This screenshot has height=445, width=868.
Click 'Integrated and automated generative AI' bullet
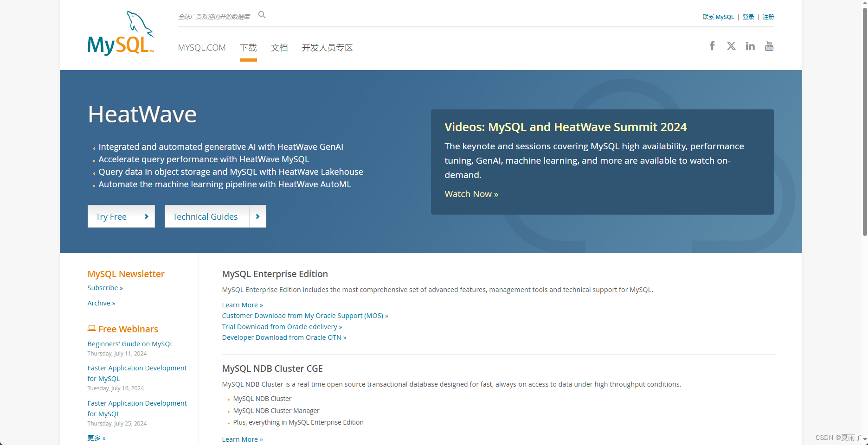pyautogui.click(x=221, y=147)
